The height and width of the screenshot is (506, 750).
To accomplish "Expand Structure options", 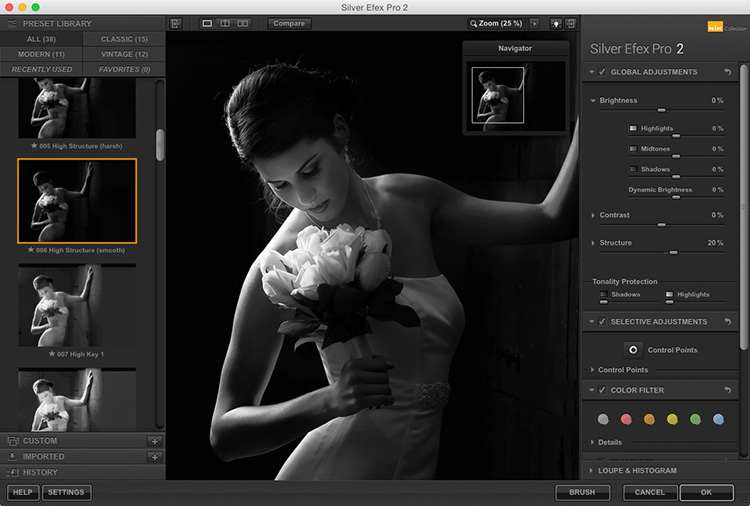I will pyautogui.click(x=593, y=243).
